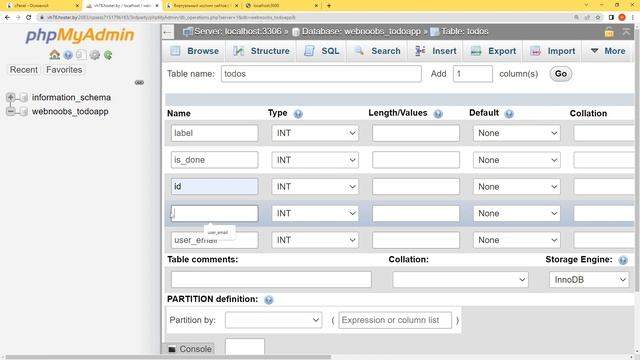Click the Go button
The width and height of the screenshot is (640, 360).
tap(560, 74)
